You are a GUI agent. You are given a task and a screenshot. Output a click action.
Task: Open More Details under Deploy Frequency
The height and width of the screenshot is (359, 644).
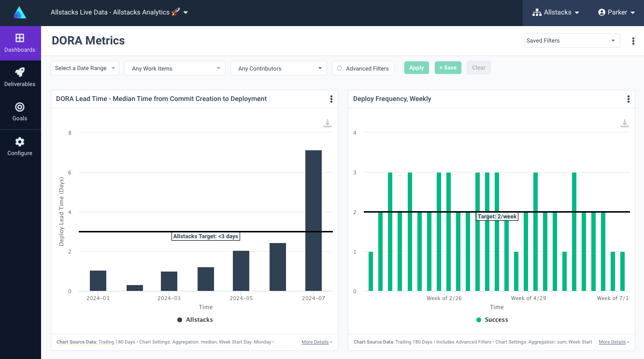611,342
